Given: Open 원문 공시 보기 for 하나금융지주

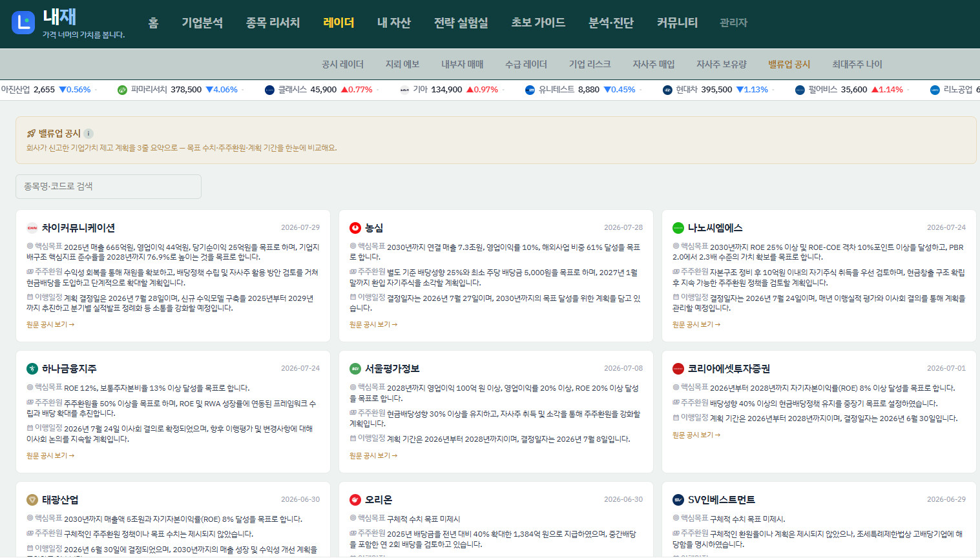Looking at the screenshot, I should [50, 456].
